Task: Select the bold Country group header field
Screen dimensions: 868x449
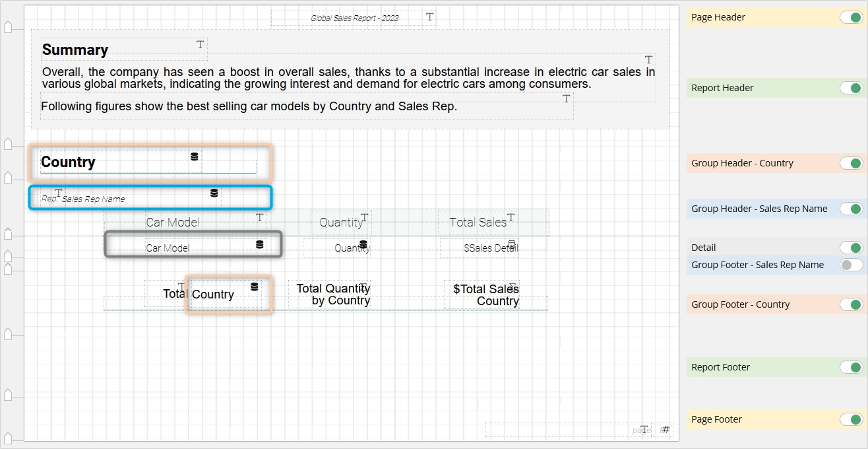Action: [x=121, y=162]
